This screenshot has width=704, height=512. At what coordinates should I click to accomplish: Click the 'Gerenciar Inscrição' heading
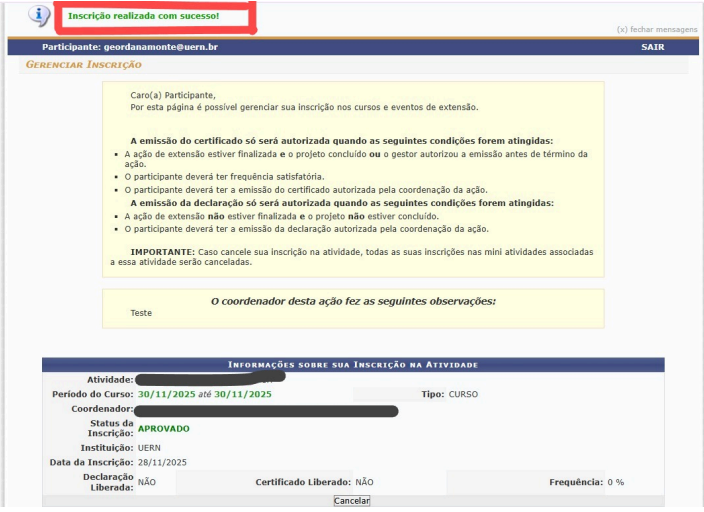(84, 65)
